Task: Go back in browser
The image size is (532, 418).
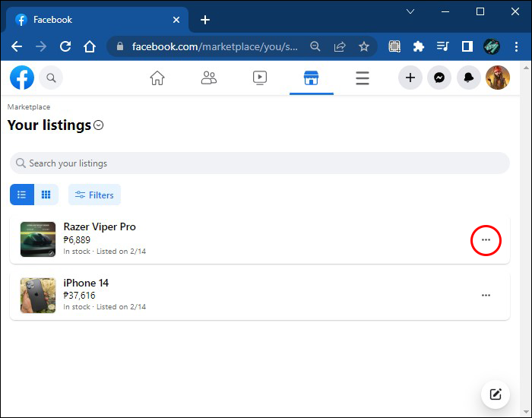Action: pyautogui.click(x=17, y=46)
